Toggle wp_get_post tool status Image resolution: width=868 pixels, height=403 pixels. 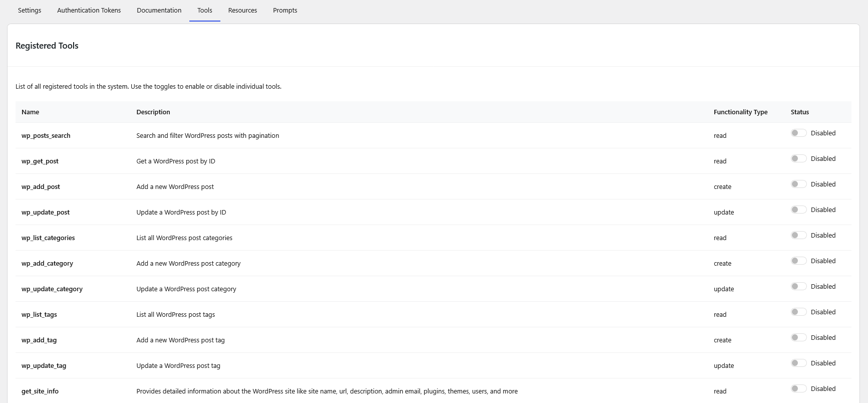(x=798, y=158)
